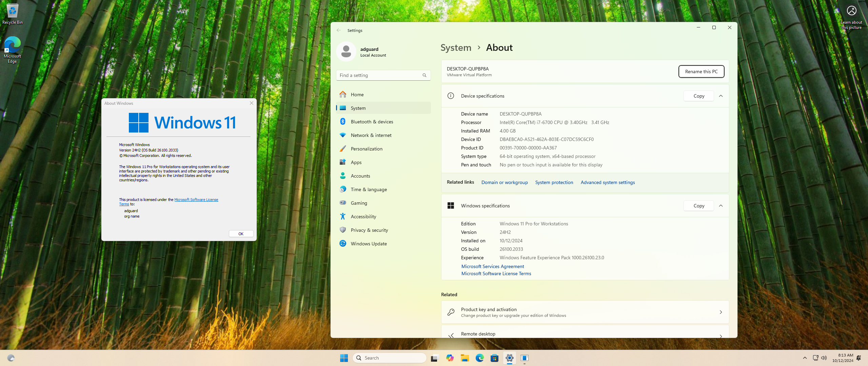Open Microsoft Software License Terms in Settings
Screen dimensions: 868x366
(x=496, y=273)
